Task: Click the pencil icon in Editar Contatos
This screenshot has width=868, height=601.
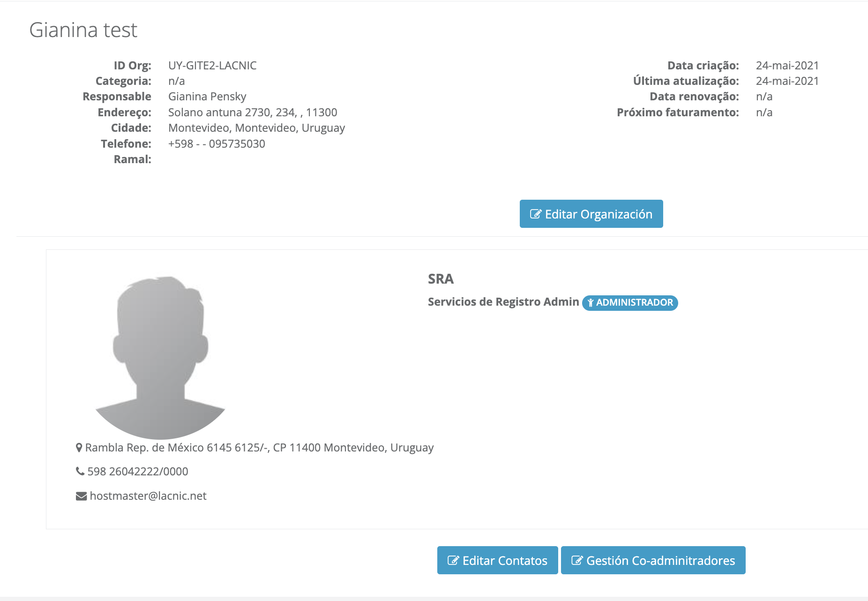Action: pyautogui.click(x=453, y=561)
